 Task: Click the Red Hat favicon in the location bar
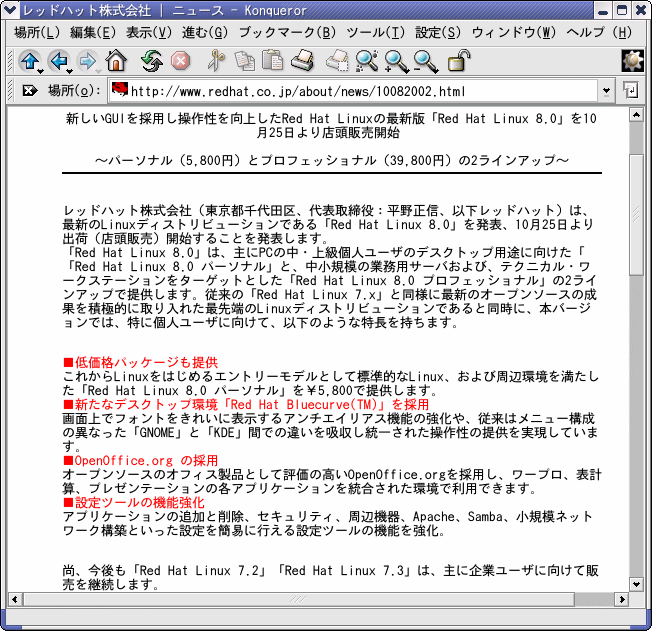[x=120, y=89]
